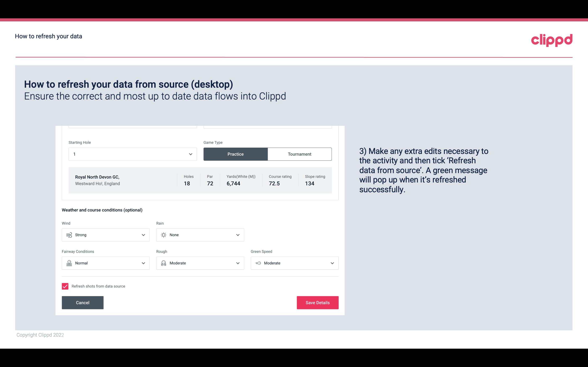
Task: Select the Green Speed dropdown
Action: [x=295, y=263]
